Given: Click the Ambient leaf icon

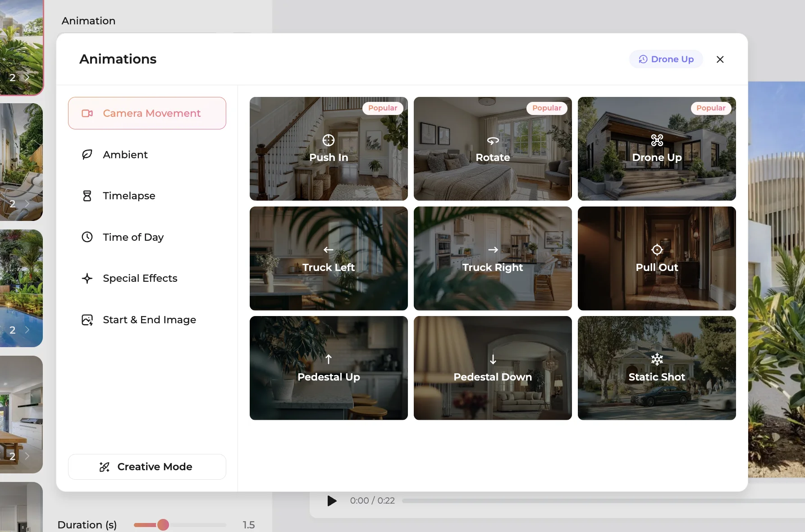Looking at the screenshot, I should click(x=87, y=155).
